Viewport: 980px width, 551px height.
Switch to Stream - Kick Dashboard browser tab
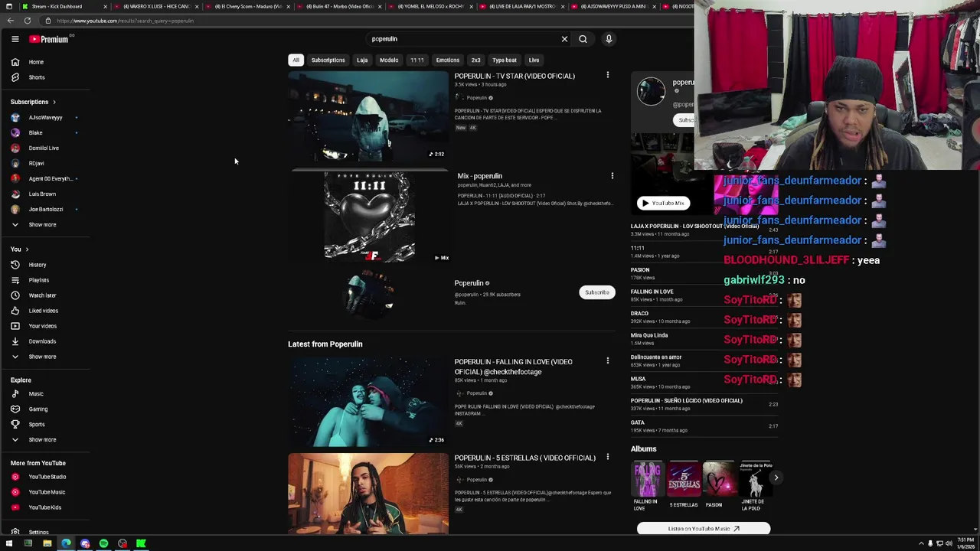[61, 6]
